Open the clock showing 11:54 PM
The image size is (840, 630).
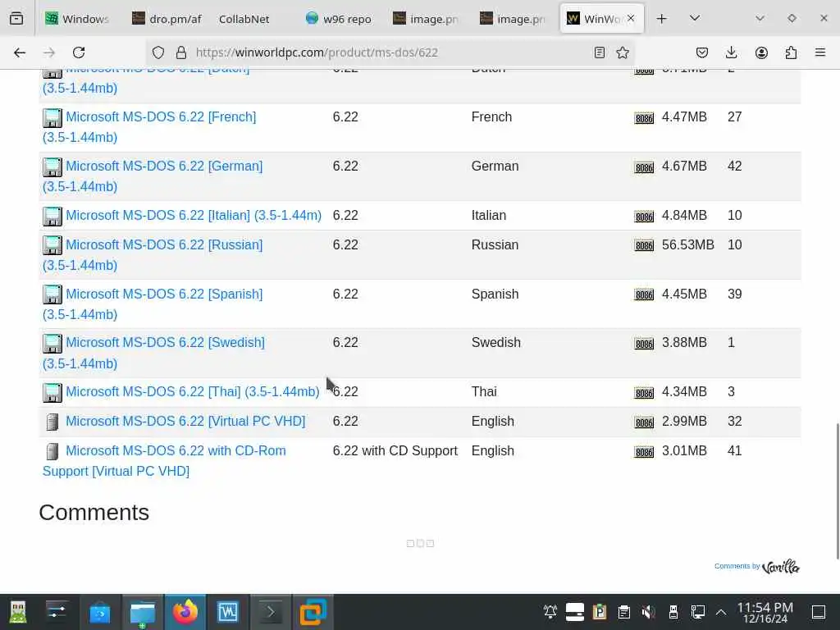click(765, 612)
